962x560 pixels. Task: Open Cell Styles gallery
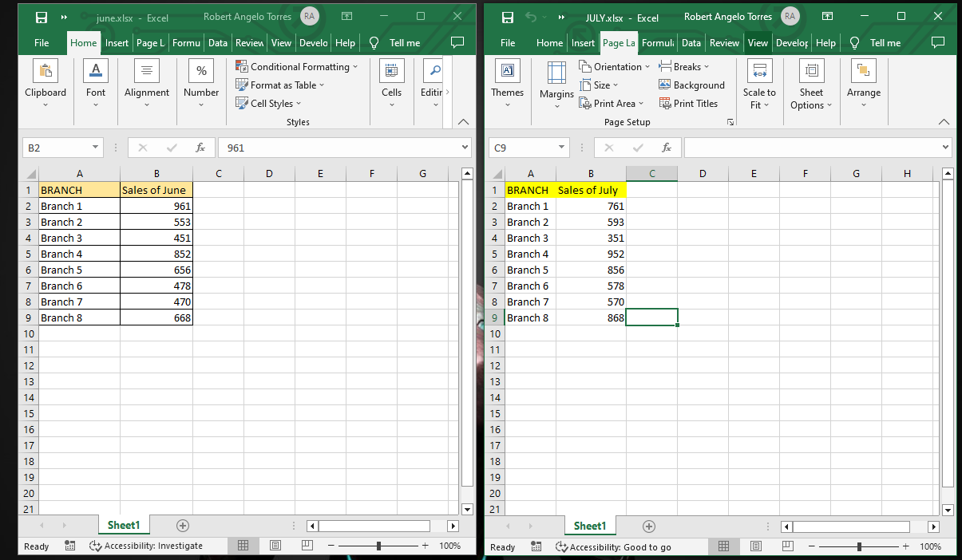coord(268,103)
